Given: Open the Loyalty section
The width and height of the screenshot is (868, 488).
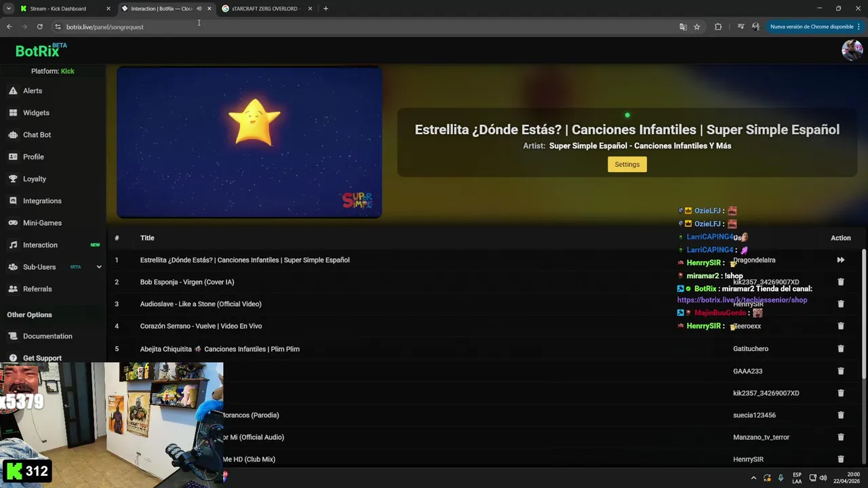Looking at the screenshot, I should tap(35, 179).
